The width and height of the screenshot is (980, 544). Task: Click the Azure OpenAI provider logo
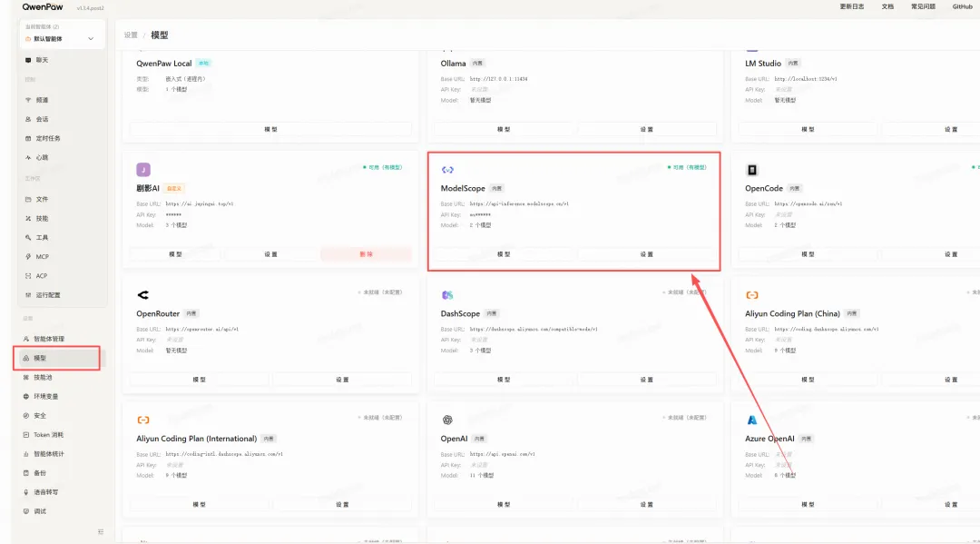pyautogui.click(x=752, y=420)
